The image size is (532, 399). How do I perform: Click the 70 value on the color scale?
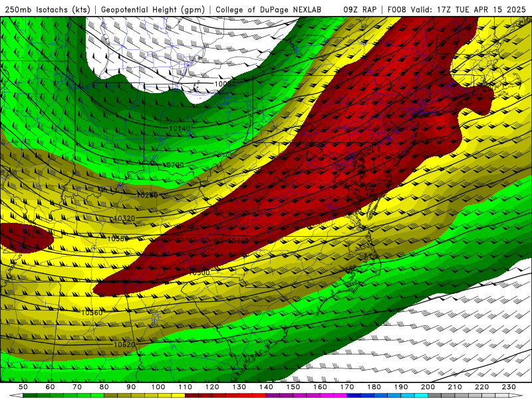[77, 387]
